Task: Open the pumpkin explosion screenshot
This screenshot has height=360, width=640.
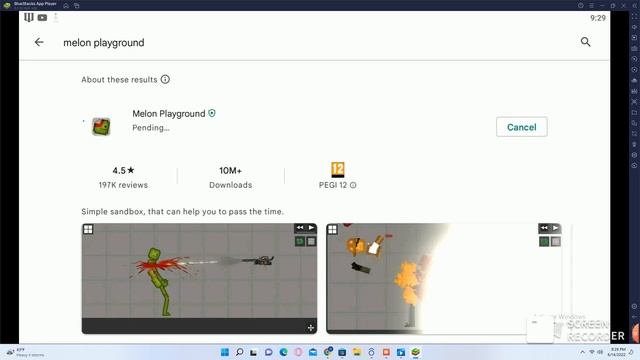Action: [444, 278]
